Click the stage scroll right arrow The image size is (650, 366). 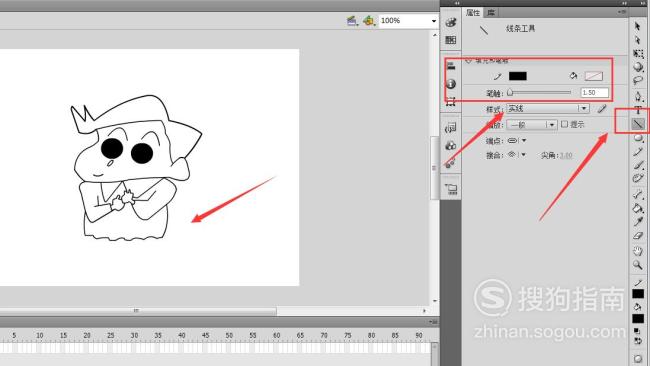click(424, 310)
